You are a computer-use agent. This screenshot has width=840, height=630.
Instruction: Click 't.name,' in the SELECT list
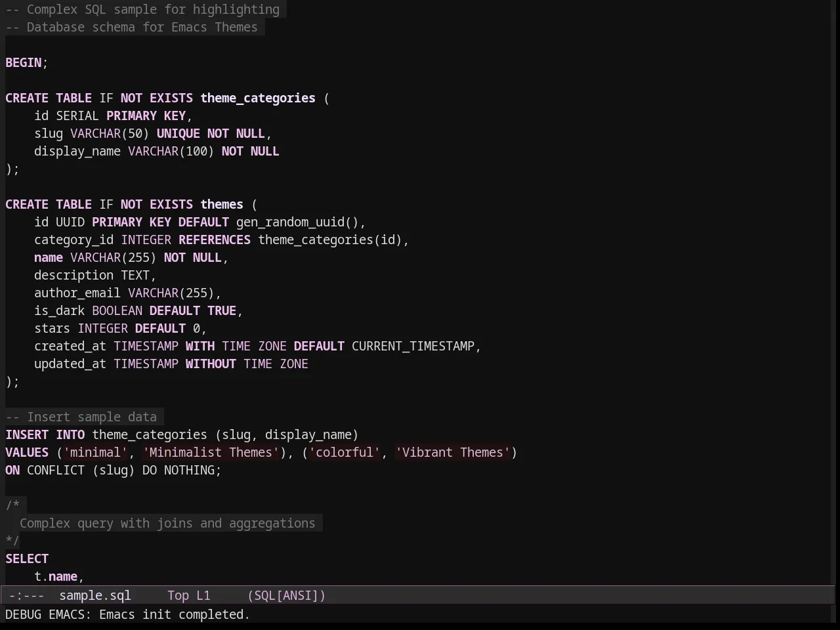(x=60, y=577)
